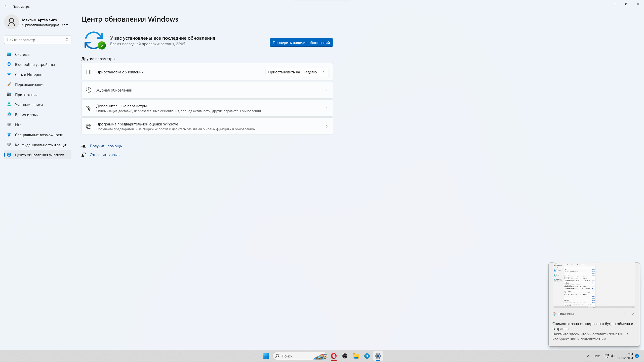Show hidden tray icons chevron
644x362 pixels.
[589, 356]
